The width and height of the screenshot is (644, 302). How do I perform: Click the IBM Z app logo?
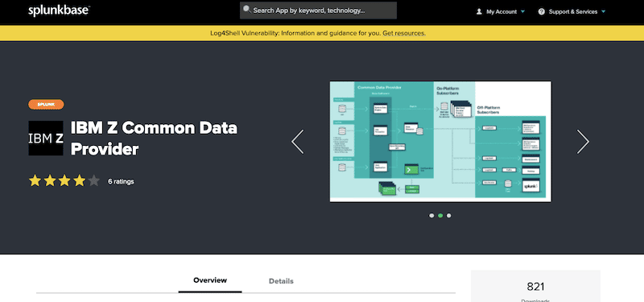pyautogui.click(x=46, y=138)
